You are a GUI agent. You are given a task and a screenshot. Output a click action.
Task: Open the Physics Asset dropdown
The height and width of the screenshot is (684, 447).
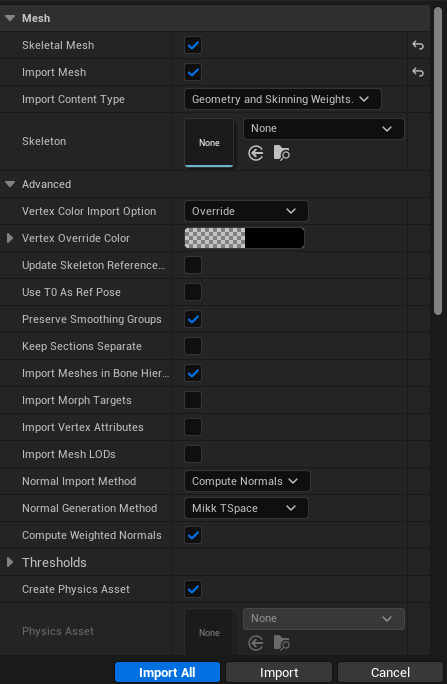324,619
